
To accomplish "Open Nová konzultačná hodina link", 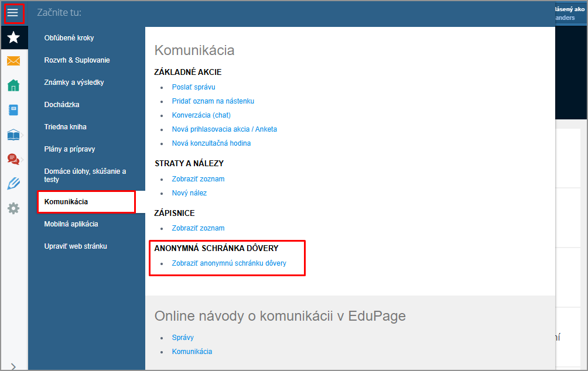I will point(211,143).
